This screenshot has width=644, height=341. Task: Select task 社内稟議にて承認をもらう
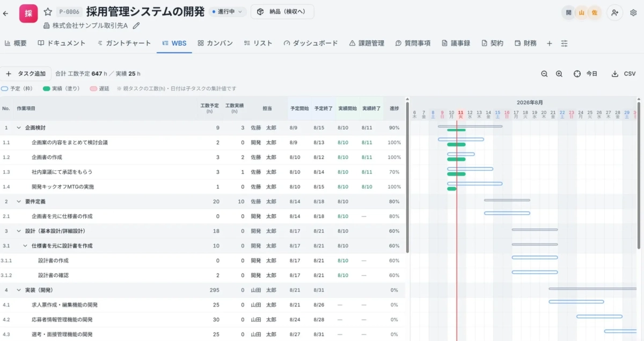(x=62, y=172)
